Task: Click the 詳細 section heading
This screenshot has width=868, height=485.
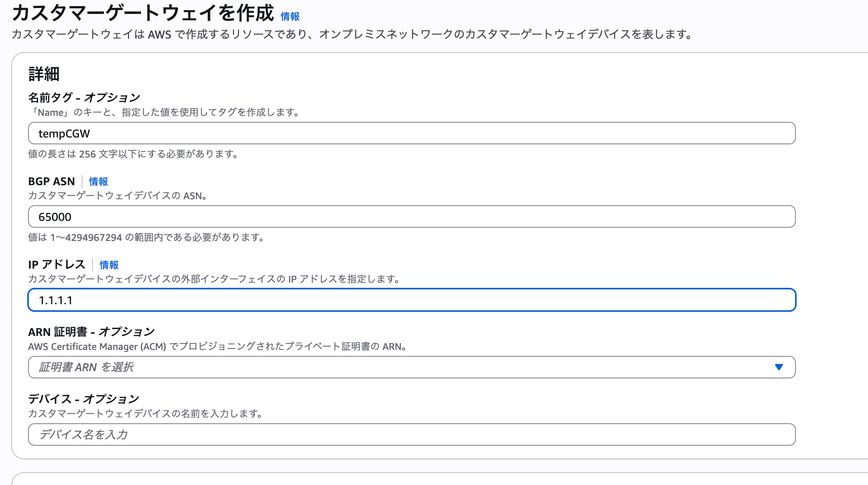Action: [42, 73]
